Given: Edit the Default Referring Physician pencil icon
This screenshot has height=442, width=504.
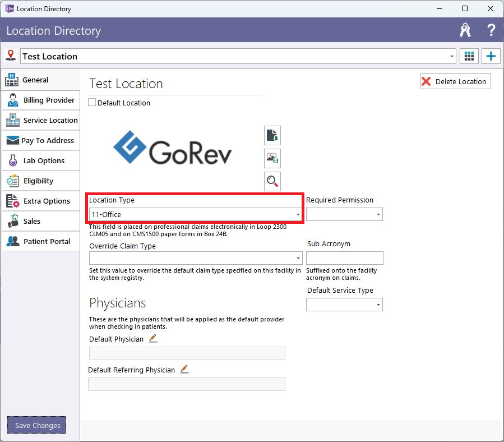Looking at the screenshot, I should pos(184,369).
